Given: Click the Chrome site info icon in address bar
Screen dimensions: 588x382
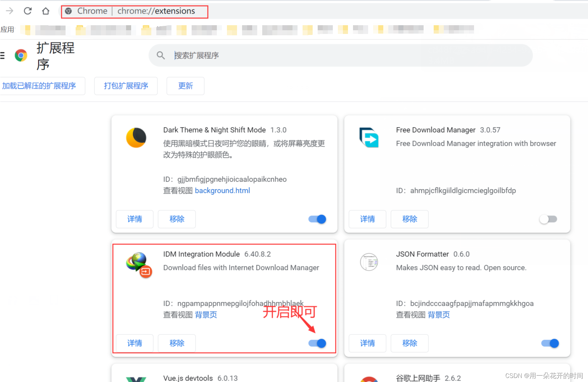Looking at the screenshot, I should click(x=69, y=11).
